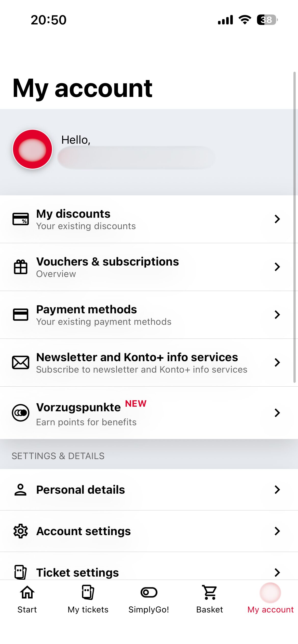Expand Payment methods chevron arrow
The width and height of the screenshot is (298, 644).
pyautogui.click(x=277, y=315)
